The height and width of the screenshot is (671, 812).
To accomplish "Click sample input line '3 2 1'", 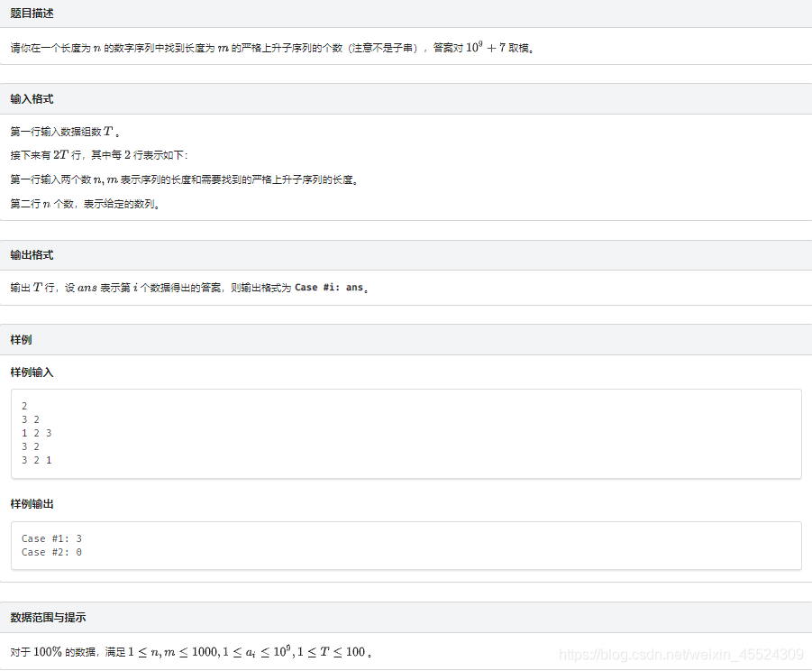I will click(x=37, y=460).
